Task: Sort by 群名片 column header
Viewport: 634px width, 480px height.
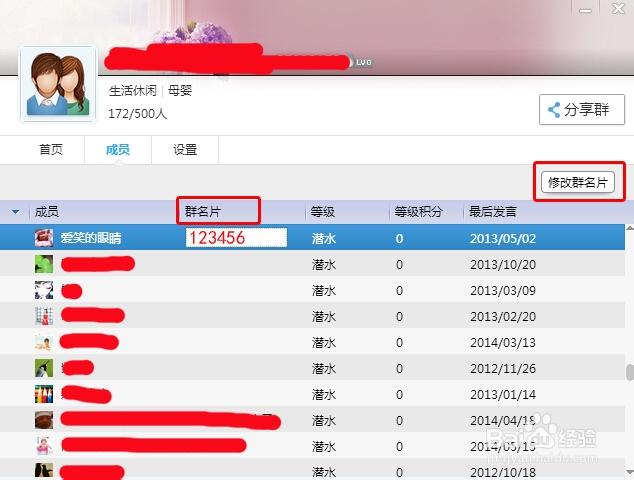Action: pyautogui.click(x=202, y=211)
